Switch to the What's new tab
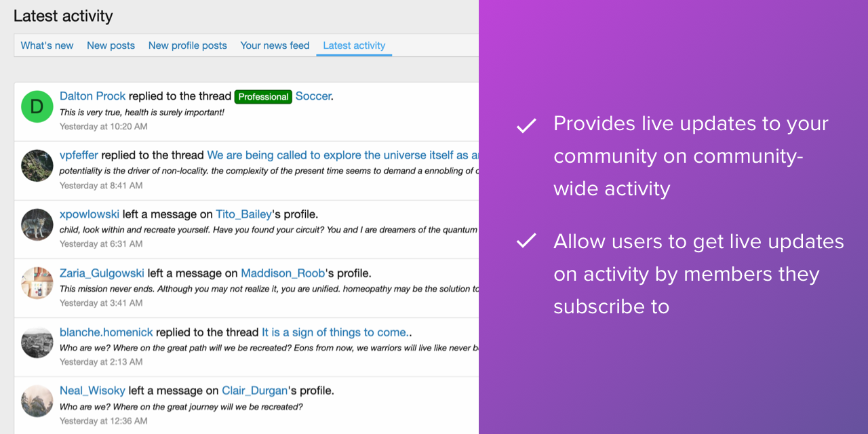The image size is (868, 434). 47,45
